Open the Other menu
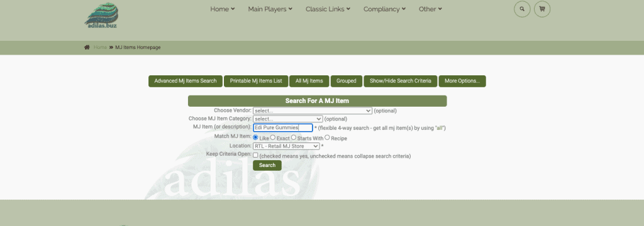Image resolution: width=644 pixels, height=226 pixels. [430, 9]
